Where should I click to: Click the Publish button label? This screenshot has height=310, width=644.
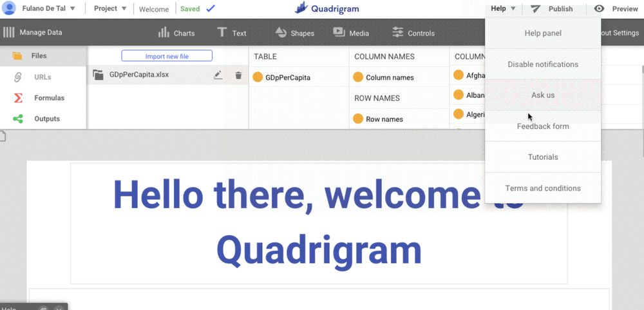point(561,9)
